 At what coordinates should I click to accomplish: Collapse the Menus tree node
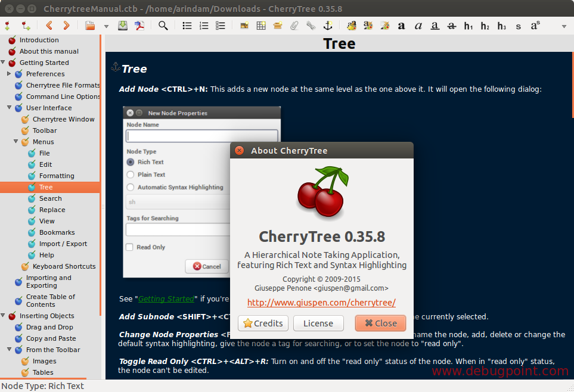click(x=15, y=141)
